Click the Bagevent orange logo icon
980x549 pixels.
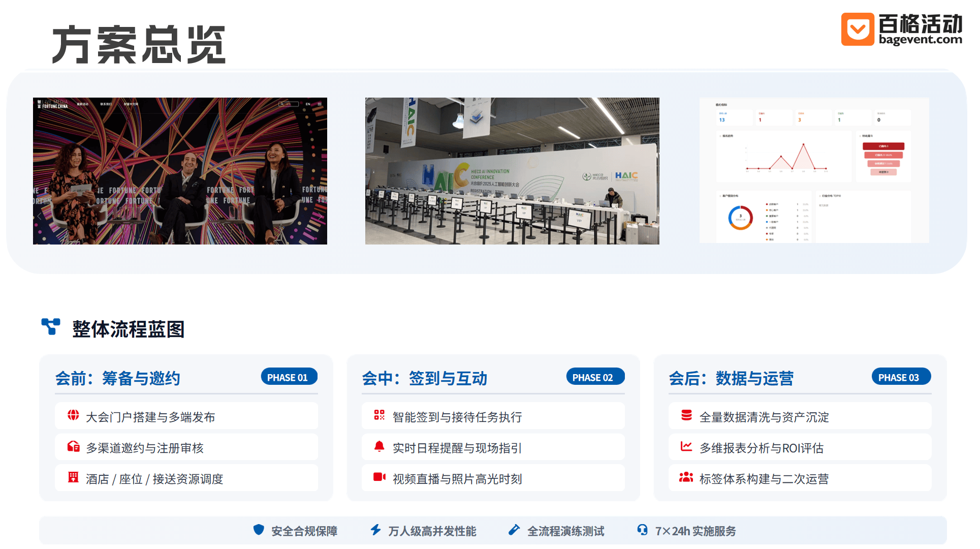(x=858, y=29)
